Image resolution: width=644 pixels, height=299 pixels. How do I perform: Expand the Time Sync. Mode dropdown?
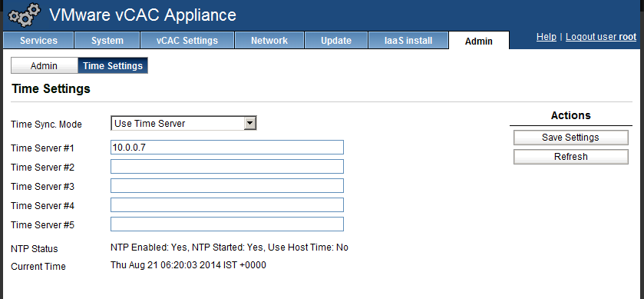(x=183, y=123)
